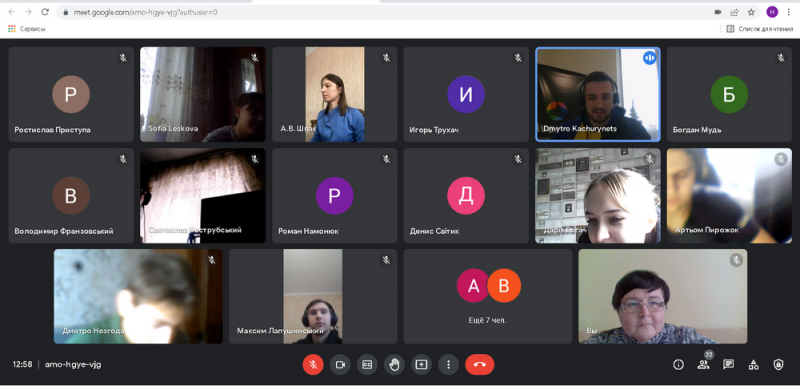This screenshot has width=800, height=386.
Task: Open the Chrome three-dot menu
Action: pos(789,12)
